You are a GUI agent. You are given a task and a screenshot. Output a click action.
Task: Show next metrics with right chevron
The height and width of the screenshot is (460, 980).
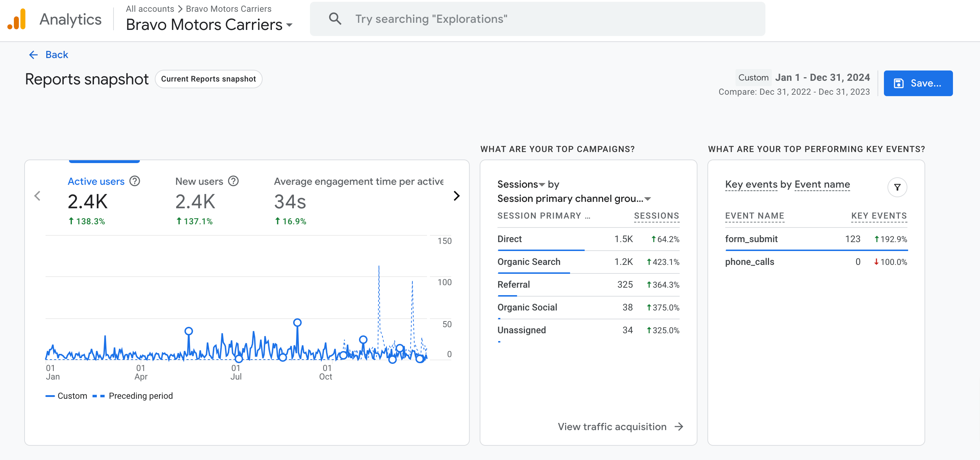tap(457, 196)
